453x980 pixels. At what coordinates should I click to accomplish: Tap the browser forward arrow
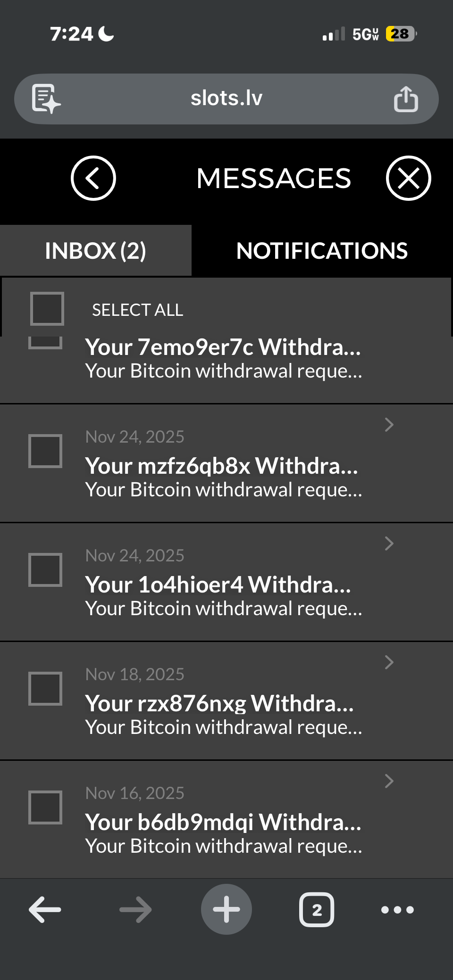(x=135, y=909)
